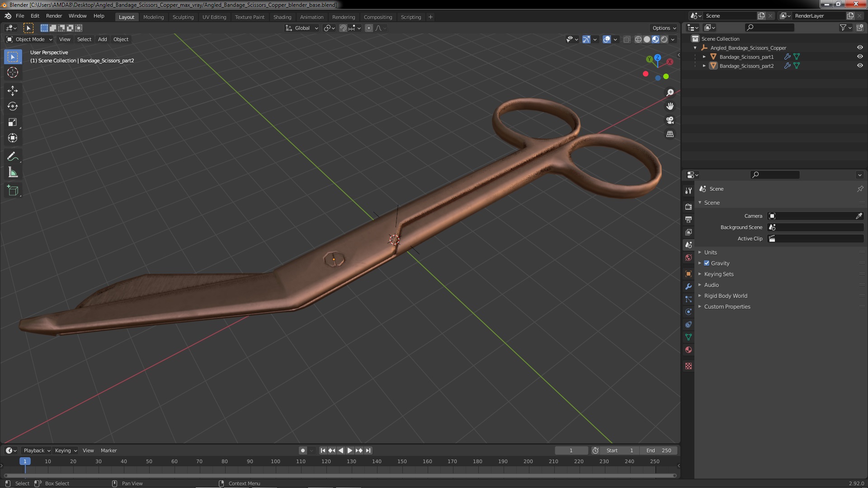
Task: Open World properties tab
Action: pos(689,258)
